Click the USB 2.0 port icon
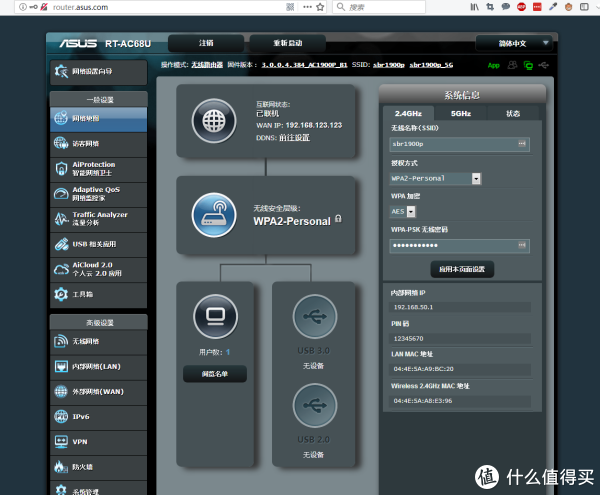 [315, 405]
